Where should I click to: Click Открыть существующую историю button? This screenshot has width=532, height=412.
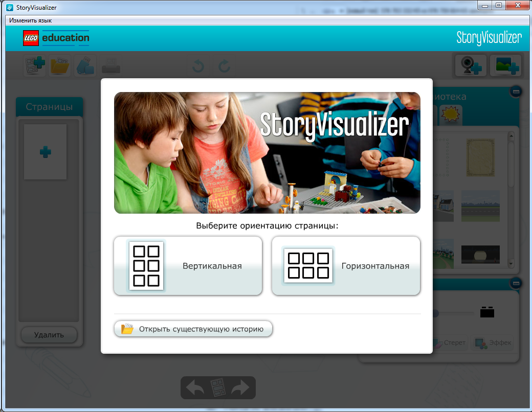point(193,329)
